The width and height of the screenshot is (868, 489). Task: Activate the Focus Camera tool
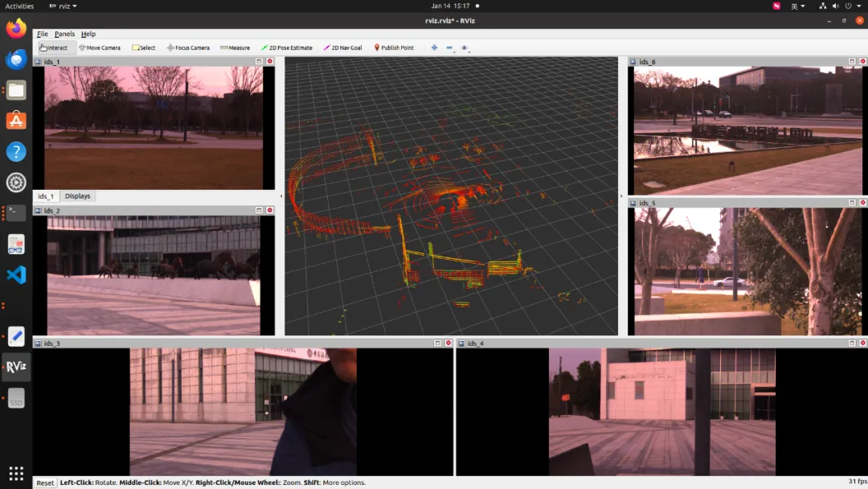tap(188, 47)
